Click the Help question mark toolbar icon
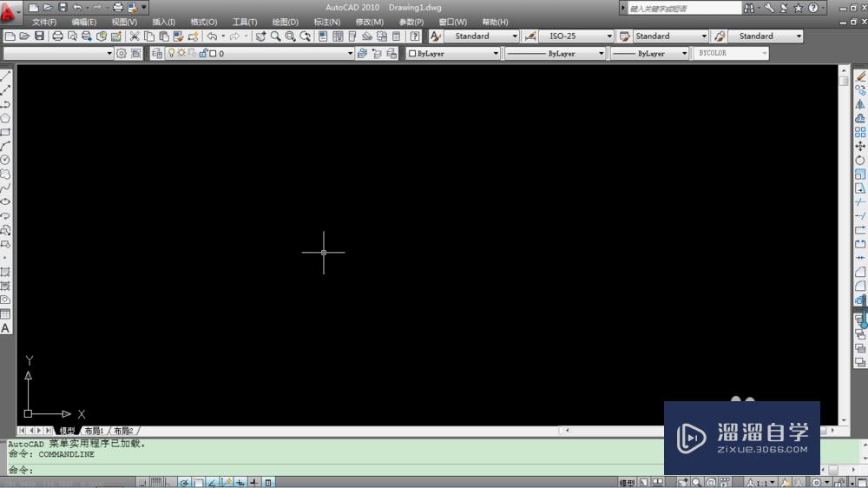Screen dimensions: 868x488 pos(415,36)
